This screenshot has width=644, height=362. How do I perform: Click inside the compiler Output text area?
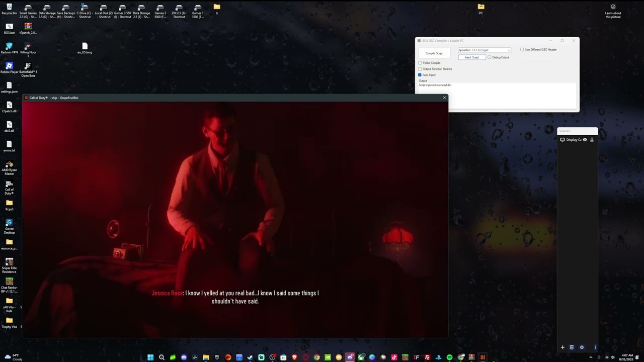(497, 95)
